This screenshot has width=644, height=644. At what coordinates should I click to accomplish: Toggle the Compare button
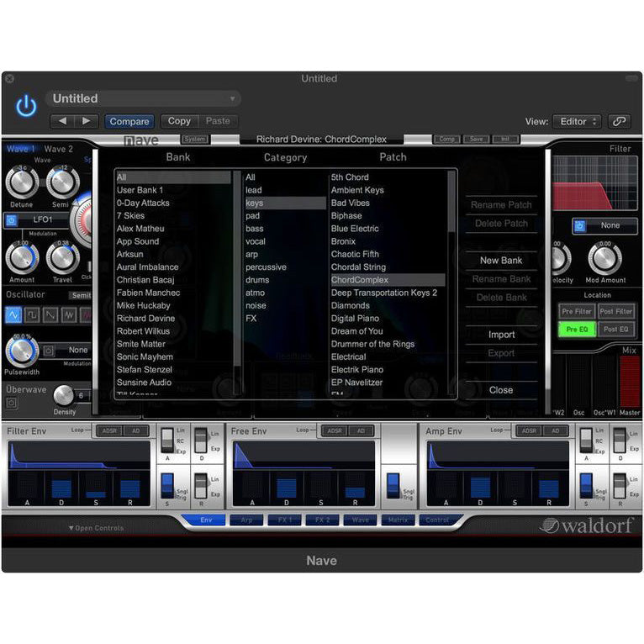(129, 121)
